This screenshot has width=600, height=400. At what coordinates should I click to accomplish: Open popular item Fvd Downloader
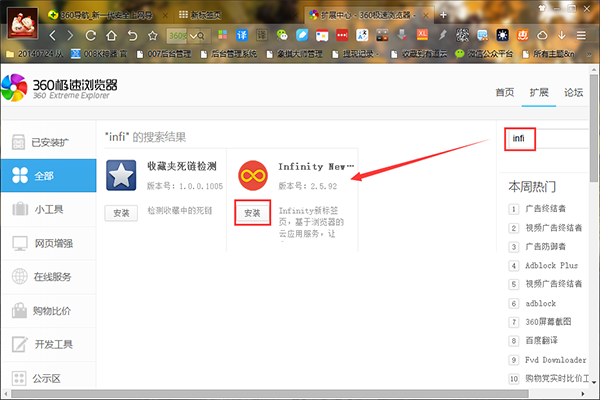coord(555,360)
